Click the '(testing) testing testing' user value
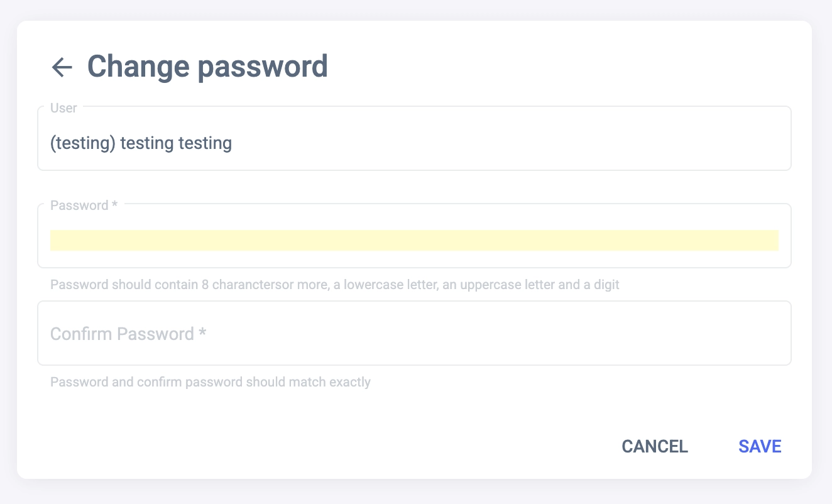The width and height of the screenshot is (832, 504). click(141, 143)
